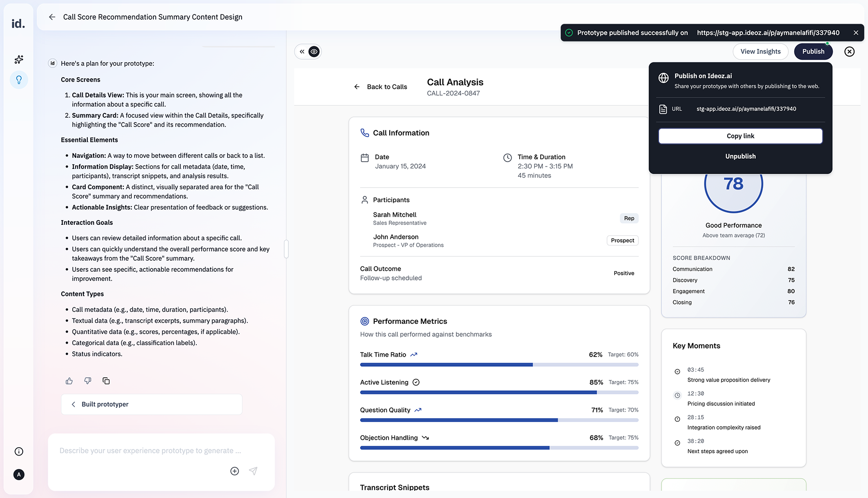Screen dimensions: 868x498
Task: Collapse the chat panel with double chevron
Action: pyautogui.click(x=302, y=52)
